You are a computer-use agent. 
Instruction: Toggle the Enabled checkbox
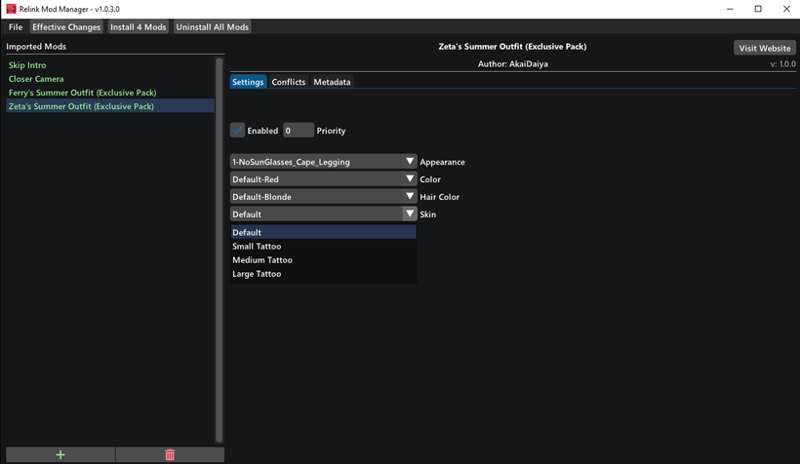237,131
